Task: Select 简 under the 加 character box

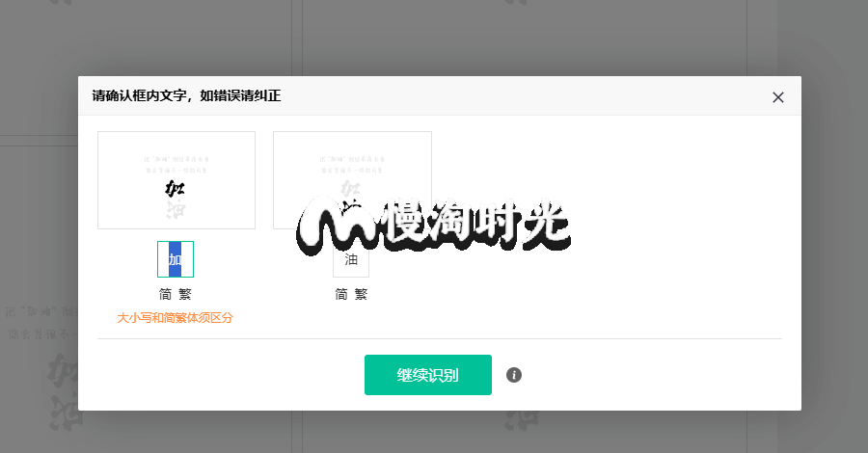Action: click(x=166, y=294)
